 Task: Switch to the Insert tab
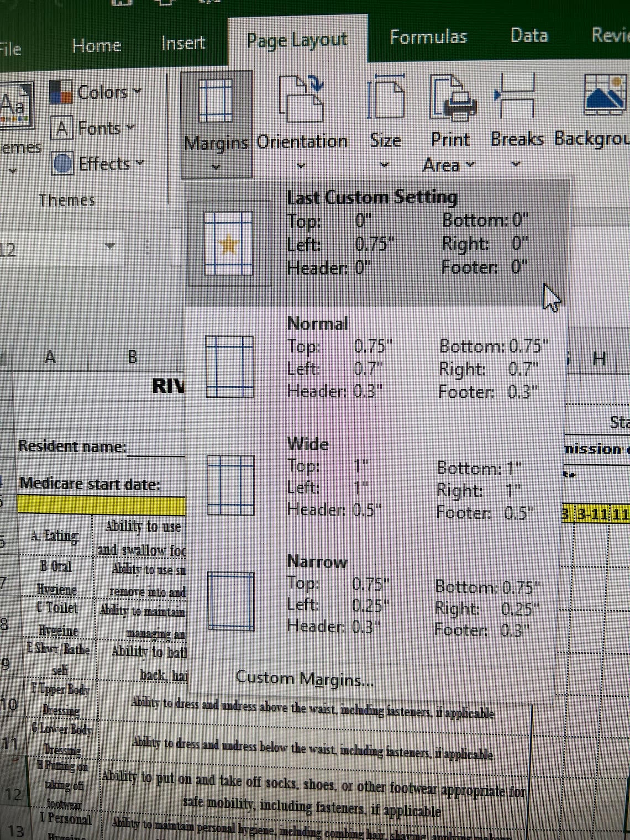pyautogui.click(x=183, y=43)
